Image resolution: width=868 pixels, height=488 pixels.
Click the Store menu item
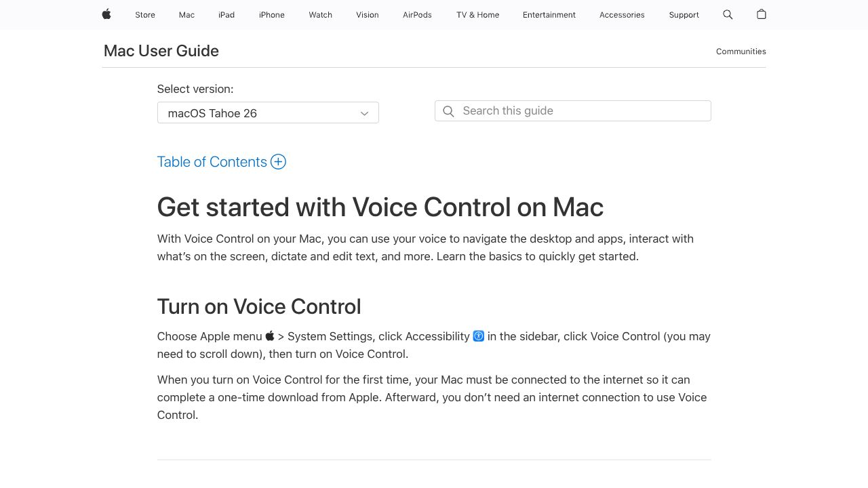coord(144,14)
